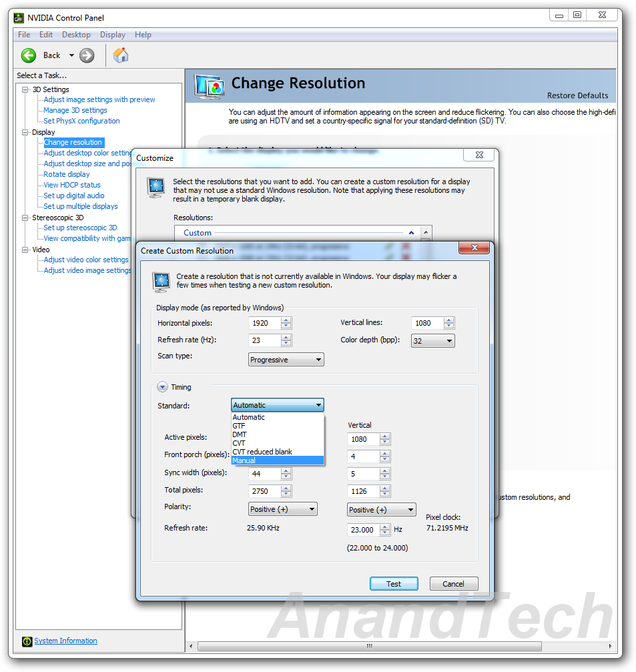Choose DMT timing standard from list
The width and height of the screenshot is (636, 672).
(277, 434)
